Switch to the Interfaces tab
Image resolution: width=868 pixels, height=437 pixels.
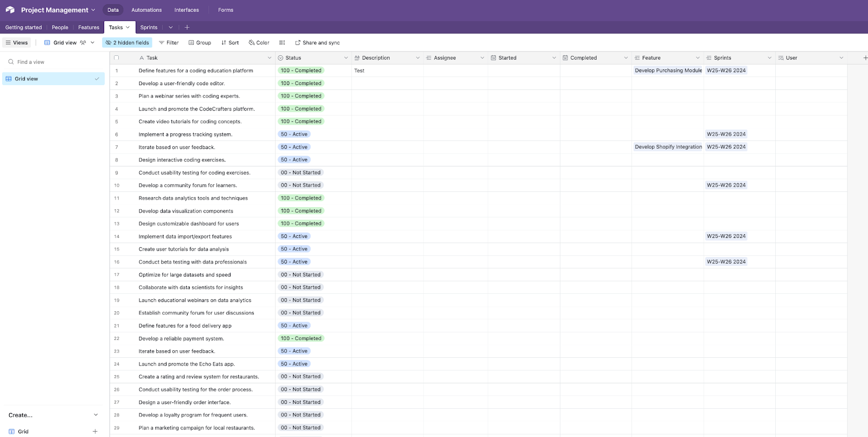tap(187, 10)
